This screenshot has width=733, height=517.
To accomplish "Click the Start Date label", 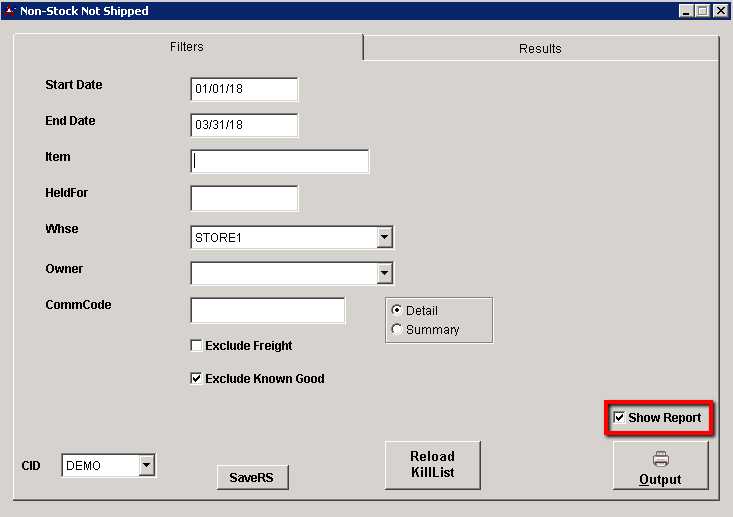I will (74, 85).
